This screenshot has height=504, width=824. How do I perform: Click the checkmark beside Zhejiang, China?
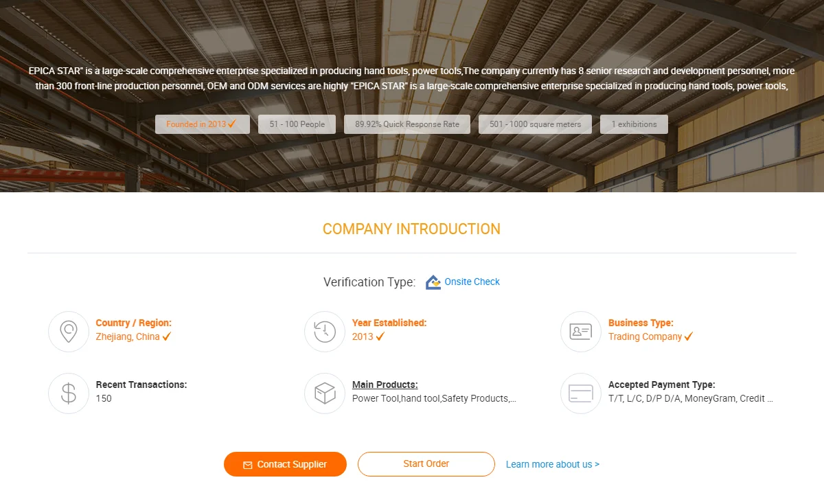click(167, 336)
